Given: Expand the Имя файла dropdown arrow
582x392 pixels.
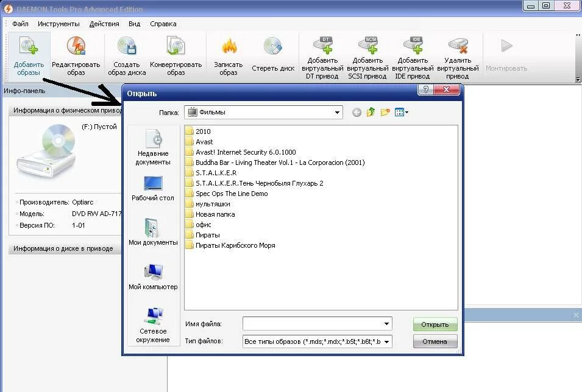Looking at the screenshot, I should (x=386, y=324).
